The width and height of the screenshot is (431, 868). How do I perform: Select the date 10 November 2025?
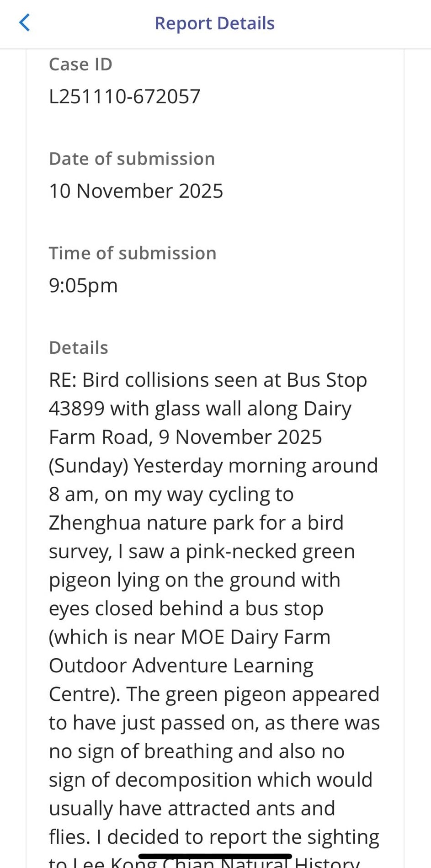click(x=136, y=191)
